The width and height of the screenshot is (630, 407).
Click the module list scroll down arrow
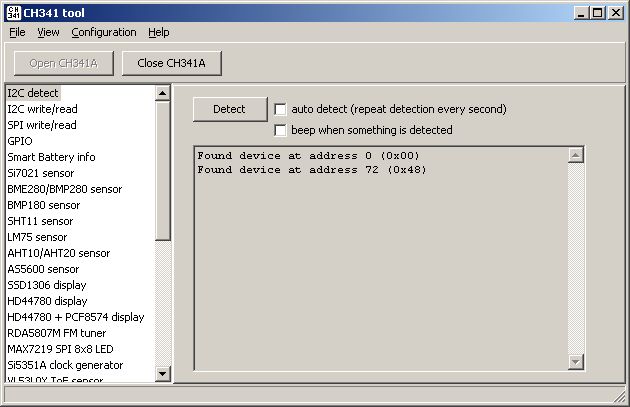coord(162,374)
